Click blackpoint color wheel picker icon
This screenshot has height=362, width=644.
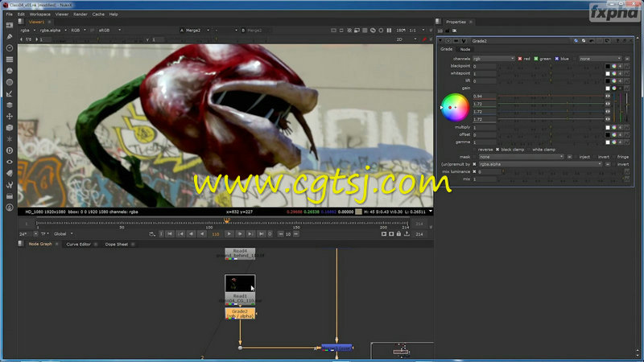point(614,66)
